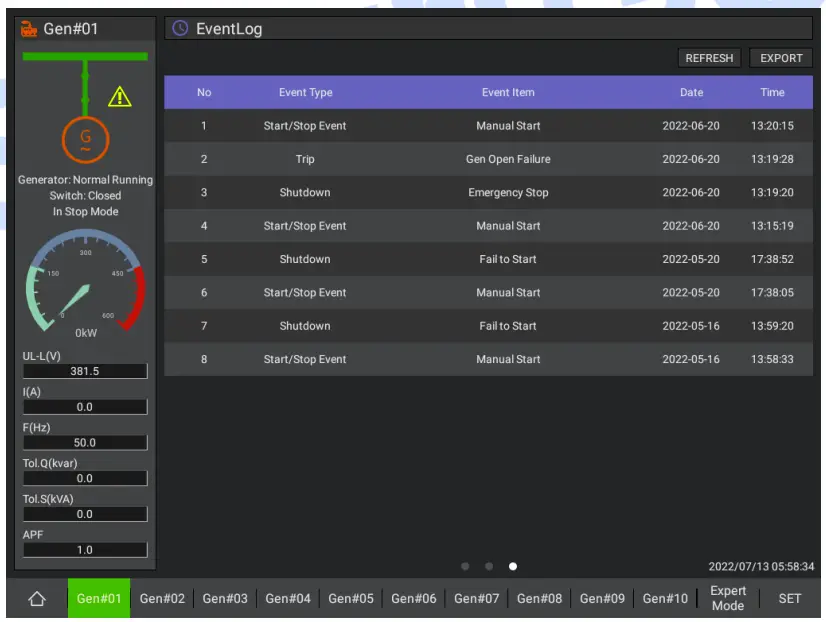Image resolution: width=826 pixels, height=622 pixels.
Task: Click the UL-L(V) value field showing 381.5
Action: (x=84, y=371)
